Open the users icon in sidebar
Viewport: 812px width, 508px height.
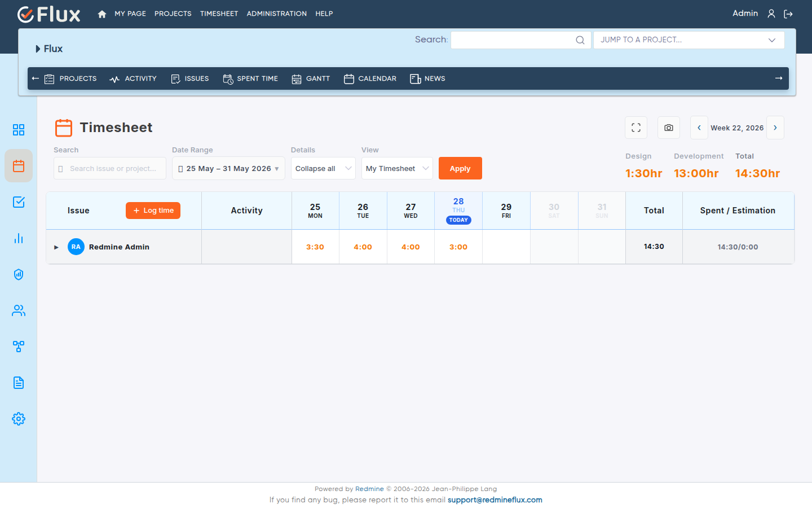19,310
